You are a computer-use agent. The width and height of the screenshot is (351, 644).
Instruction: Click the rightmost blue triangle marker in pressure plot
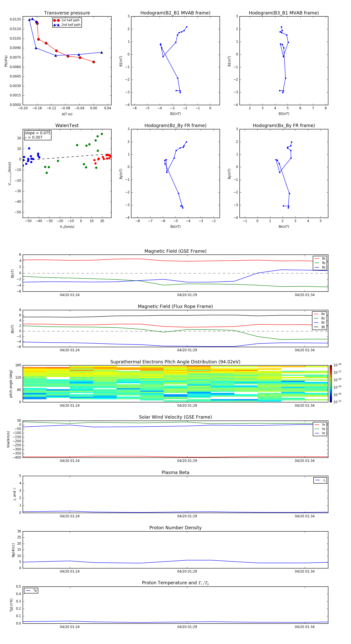click(102, 52)
